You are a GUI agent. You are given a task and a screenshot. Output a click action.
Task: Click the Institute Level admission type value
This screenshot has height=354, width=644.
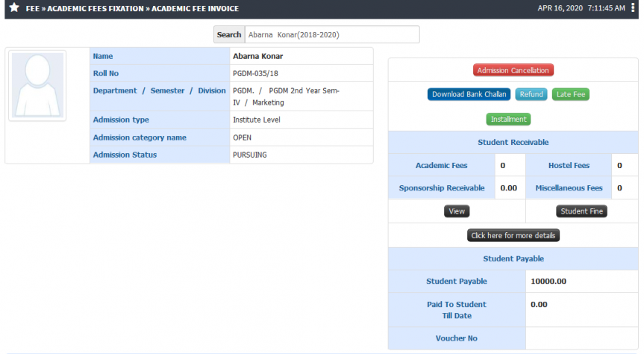click(x=256, y=120)
